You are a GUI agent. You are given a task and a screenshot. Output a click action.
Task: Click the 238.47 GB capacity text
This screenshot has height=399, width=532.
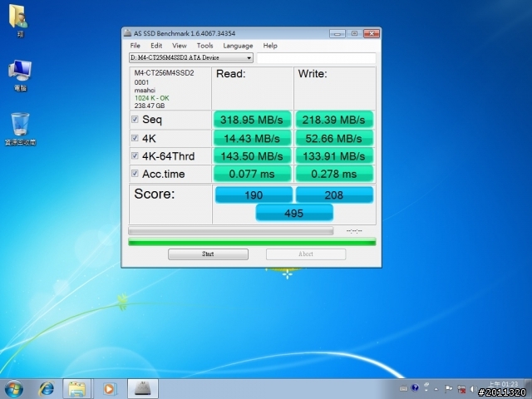point(150,106)
